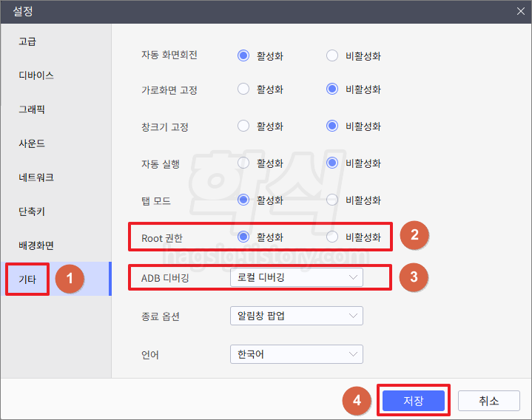The width and height of the screenshot is (532, 420).
Task: Click the 종료 옵션 label
Action: 160,316
